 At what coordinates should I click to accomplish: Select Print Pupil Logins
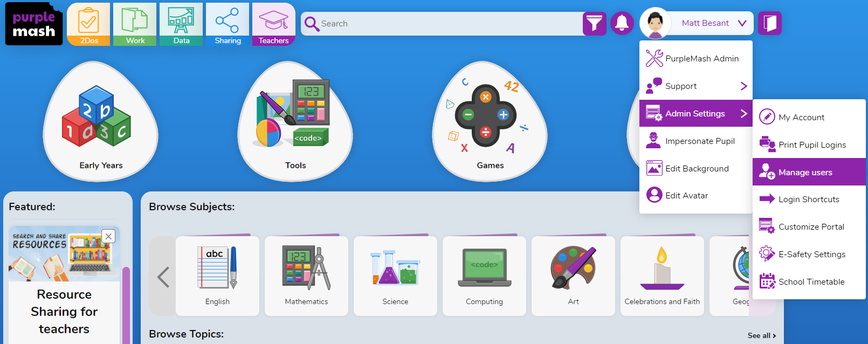pos(809,145)
